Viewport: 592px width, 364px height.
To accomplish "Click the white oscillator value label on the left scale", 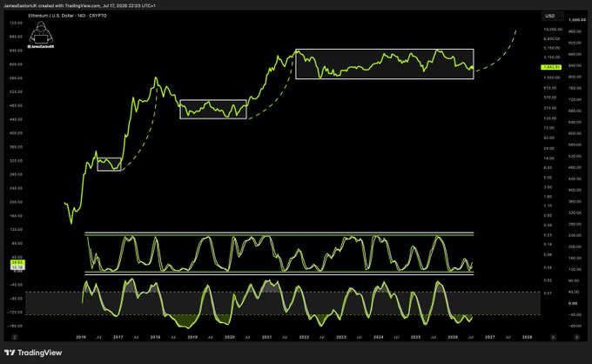I will coord(17,267).
